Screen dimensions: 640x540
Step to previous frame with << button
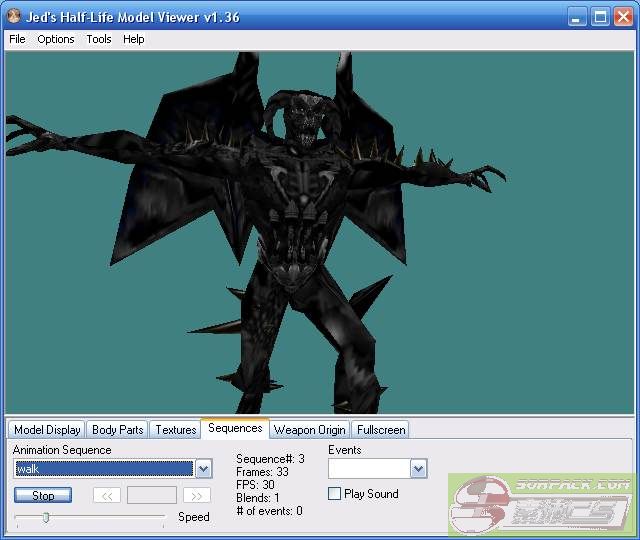(x=107, y=495)
